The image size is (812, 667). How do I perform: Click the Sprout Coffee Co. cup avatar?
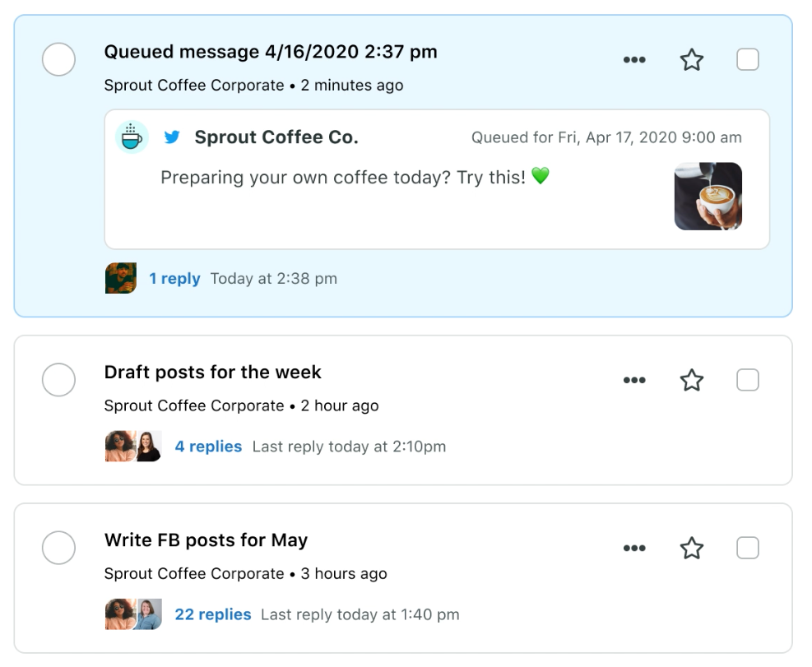point(132,137)
